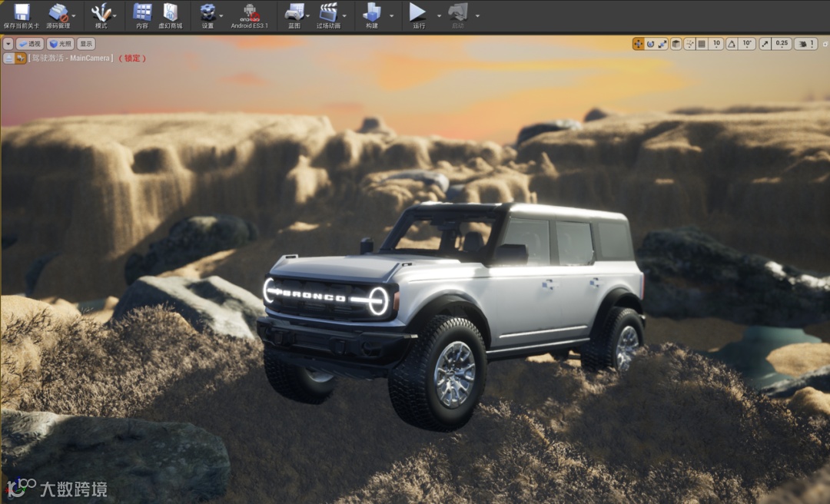Toggle scale snapping arrow icon
830x504 pixels.
coord(765,44)
